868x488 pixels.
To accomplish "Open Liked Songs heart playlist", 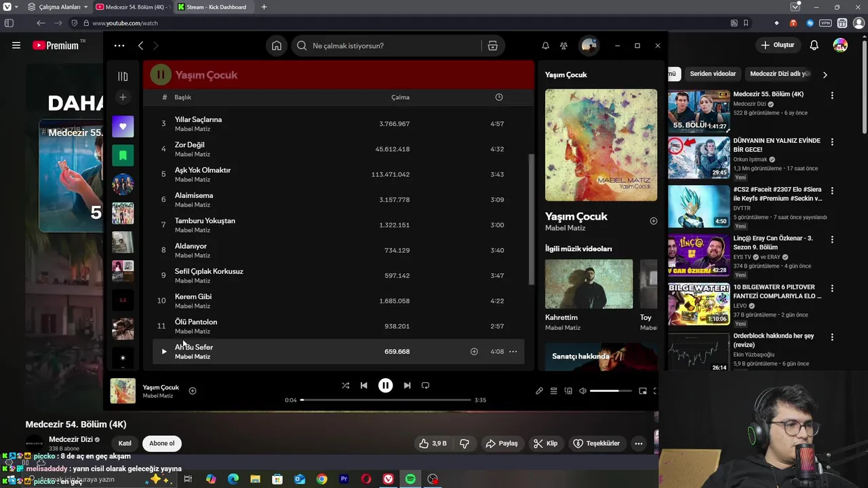I will 123,126.
